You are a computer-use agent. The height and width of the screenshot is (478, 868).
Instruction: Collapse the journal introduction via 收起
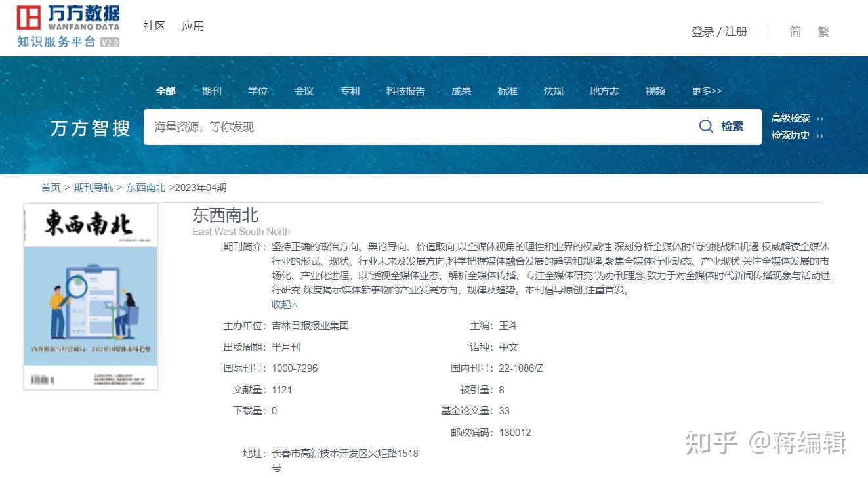coord(283,304)
